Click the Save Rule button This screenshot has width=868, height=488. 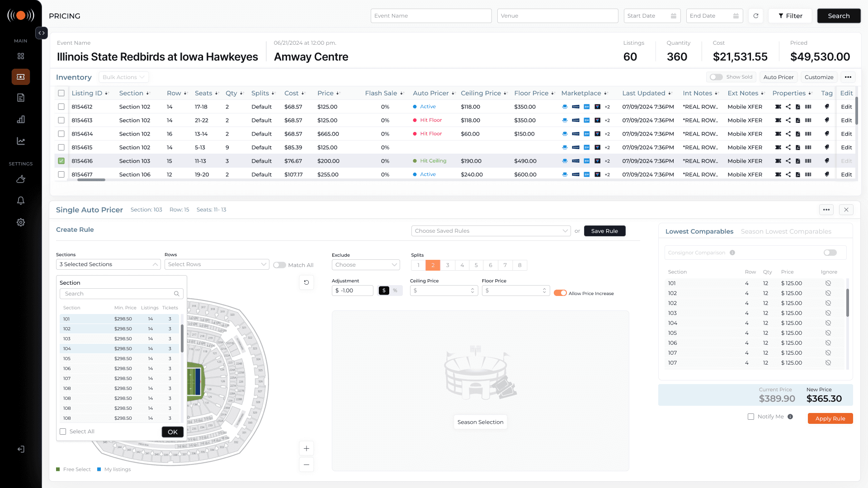coord(604,231)
